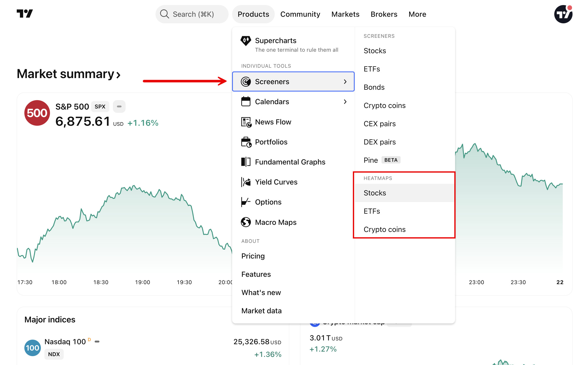Click the Macro Maps globe icon
588x365 pixels.
tap(246, 222)
